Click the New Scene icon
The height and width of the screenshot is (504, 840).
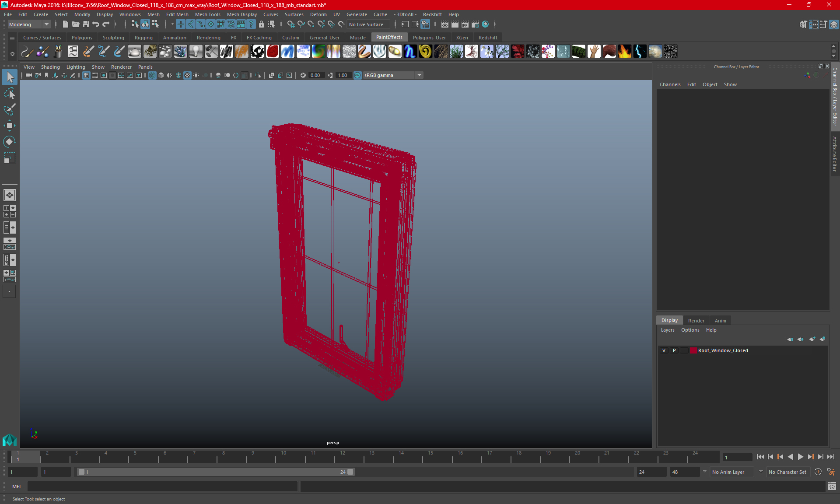65,24
